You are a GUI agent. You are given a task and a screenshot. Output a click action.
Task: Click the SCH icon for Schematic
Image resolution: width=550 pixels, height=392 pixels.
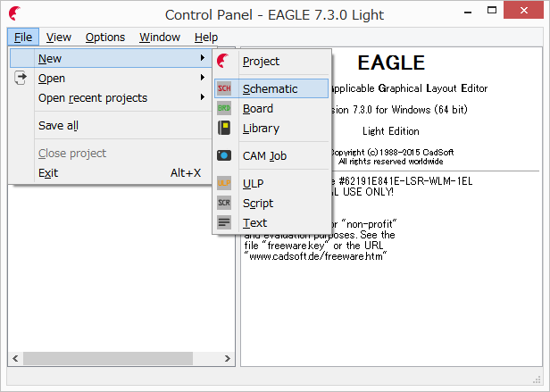click(224, 88)
